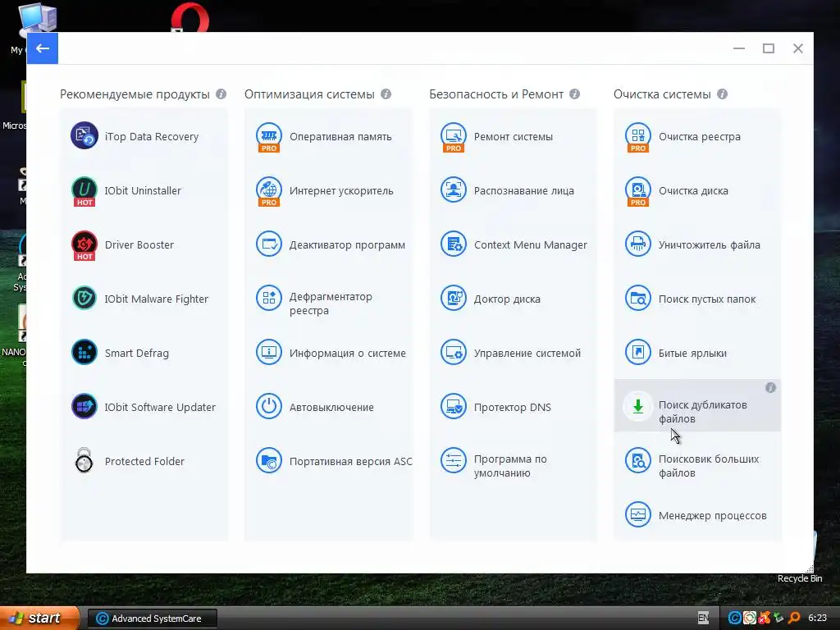Open iTop Data Recovery icon

point(84,135)
